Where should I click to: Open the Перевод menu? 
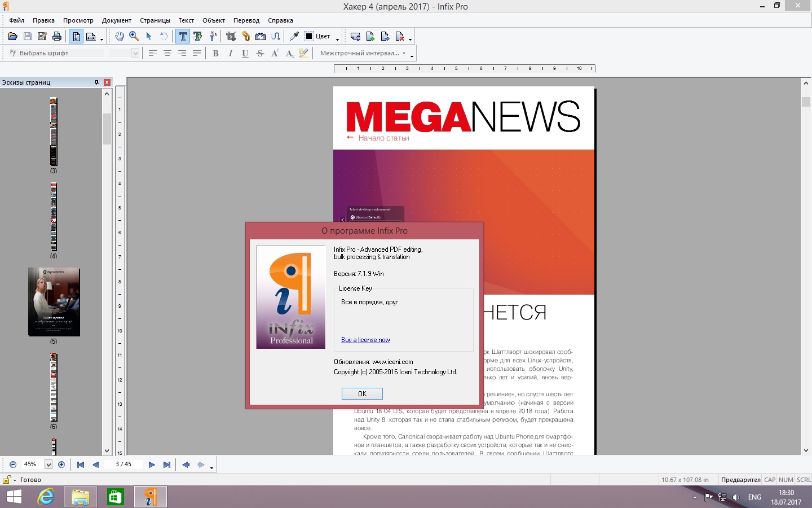[x=246, y=20]
